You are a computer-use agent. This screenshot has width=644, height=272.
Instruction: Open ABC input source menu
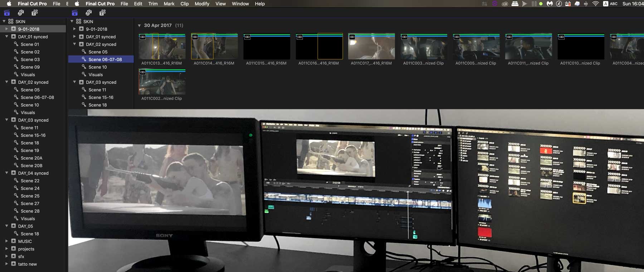click(x=610, y=4)
